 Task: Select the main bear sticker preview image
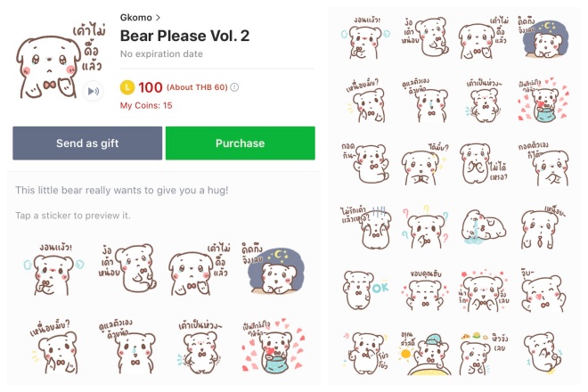point(61,61)
